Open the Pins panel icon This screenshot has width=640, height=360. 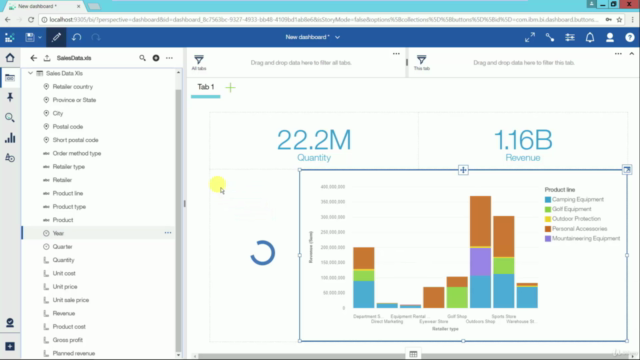(10, 97)
